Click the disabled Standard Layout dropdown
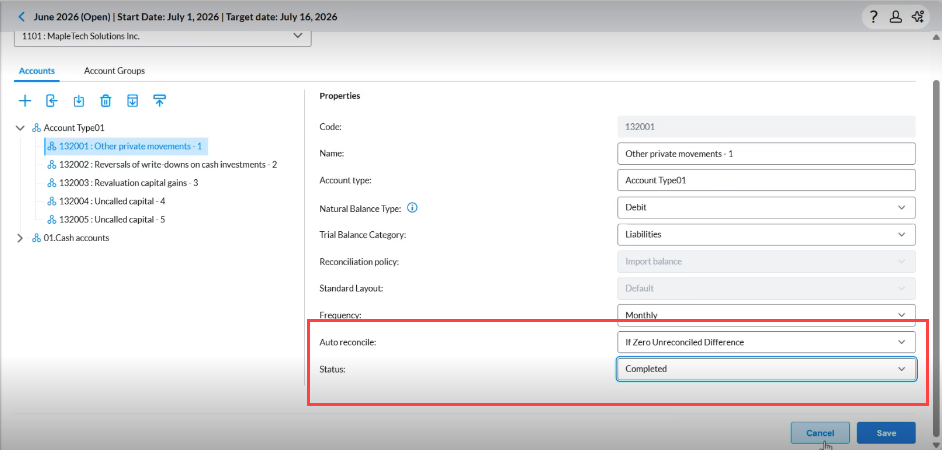The image size is (942, 450). coord(766,288)
